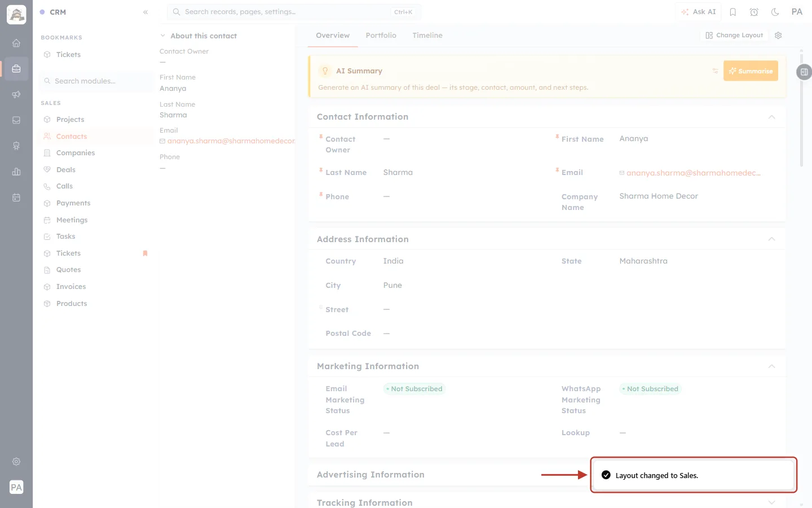The width and height of the screenshot is (812, 508).
Task: Open the Ask AI button
Action: coord(699,12)
